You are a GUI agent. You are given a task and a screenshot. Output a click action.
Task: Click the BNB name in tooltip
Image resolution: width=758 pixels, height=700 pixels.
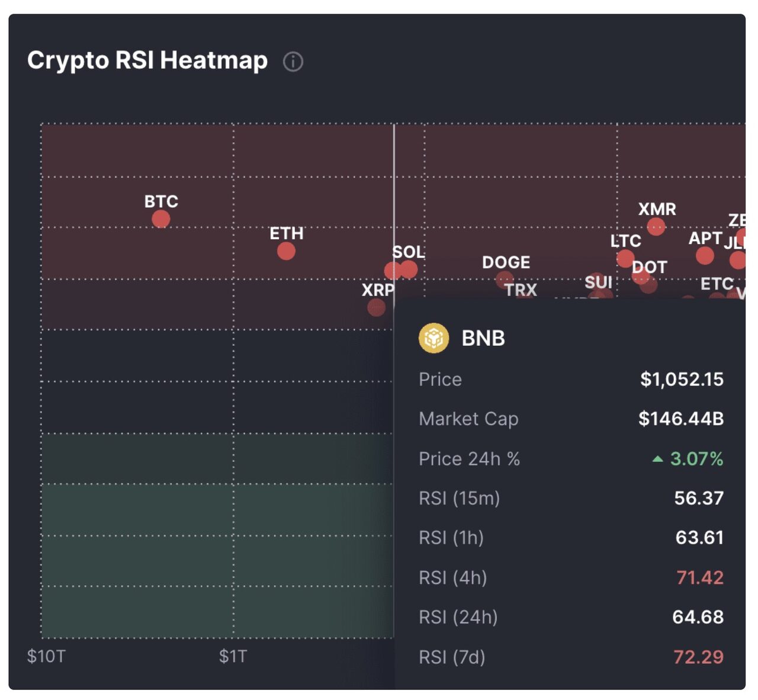[483, 338]
